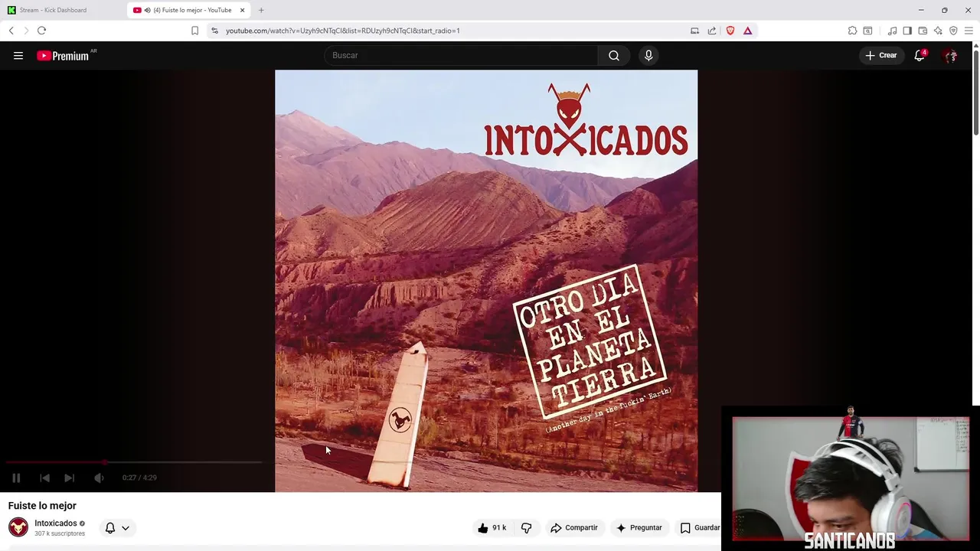Switch to the Stream - Kick Dashboard tab

click(63, 10)
